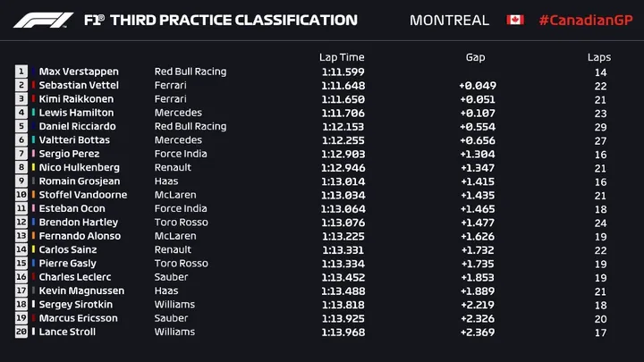Click the position 20 number badge
The image size is (644, 362).
21,332
